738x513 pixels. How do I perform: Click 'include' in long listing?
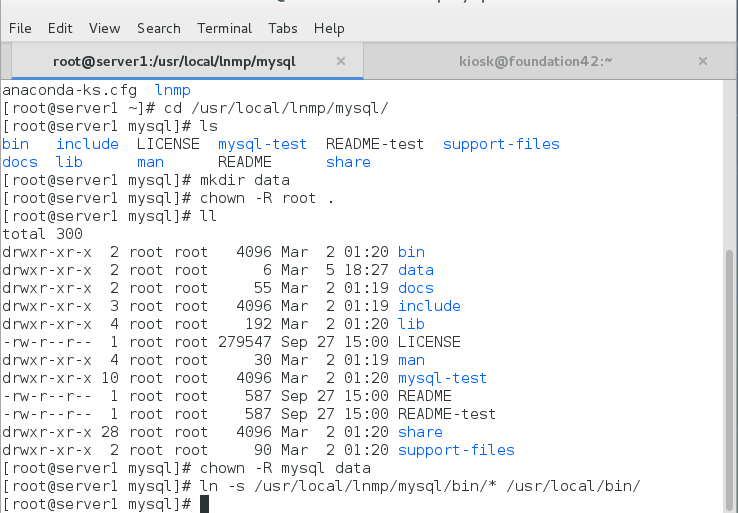point(429,306)
